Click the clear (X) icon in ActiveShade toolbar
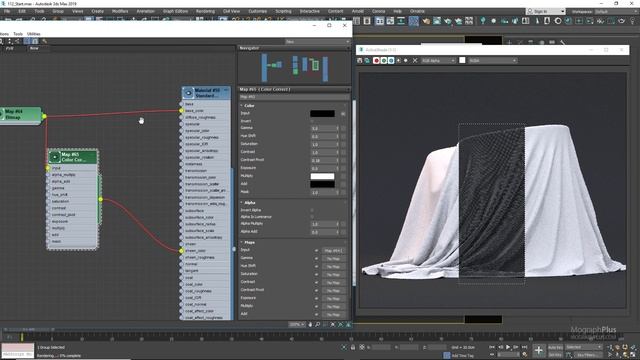Image resolution: width=640 pixels, height=360 pixels. coord(415,60)
